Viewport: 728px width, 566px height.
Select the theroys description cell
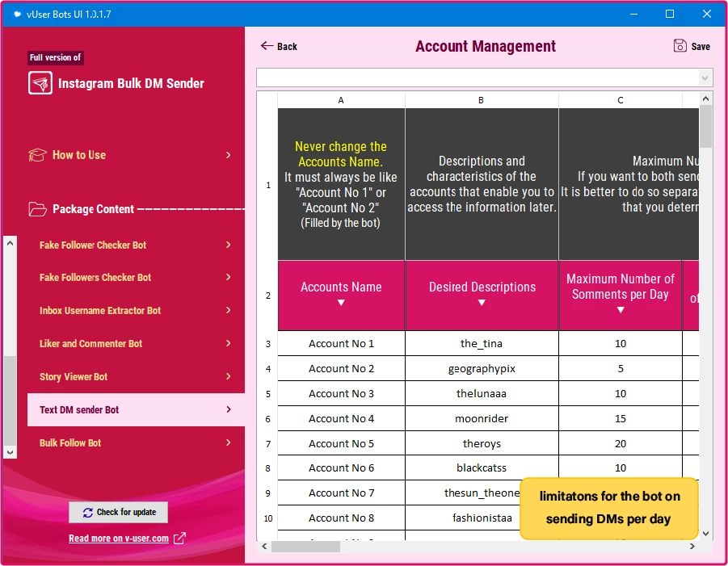point(482,443)
